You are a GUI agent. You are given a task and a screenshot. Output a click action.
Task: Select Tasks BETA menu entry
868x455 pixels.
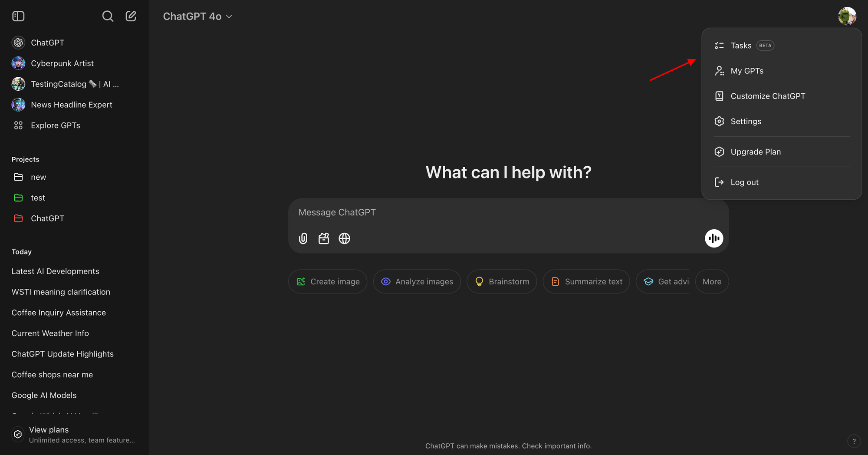782,46
